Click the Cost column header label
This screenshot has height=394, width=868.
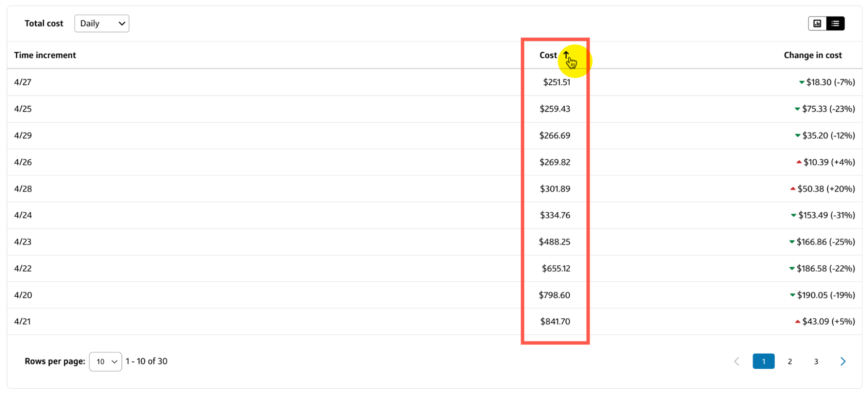pos(548,55)
